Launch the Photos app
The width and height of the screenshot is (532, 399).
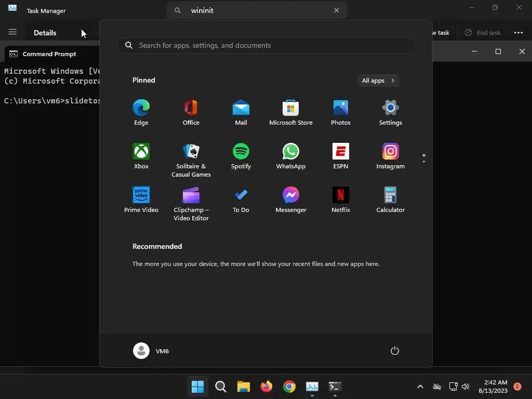click(341, 113)
